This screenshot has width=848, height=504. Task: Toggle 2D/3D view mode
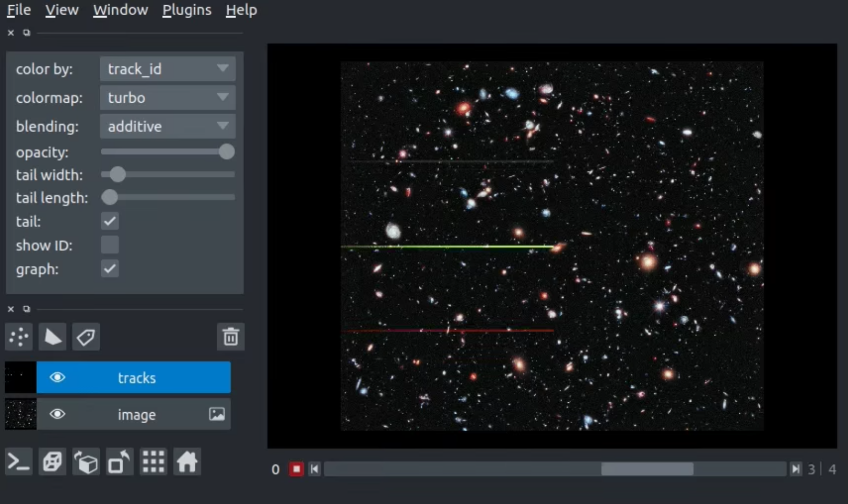pos(52,462)
